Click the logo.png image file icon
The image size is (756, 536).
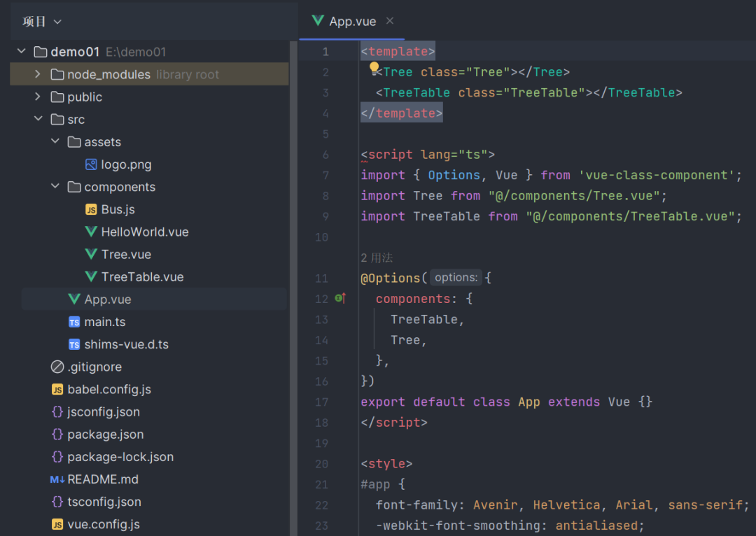91,164
